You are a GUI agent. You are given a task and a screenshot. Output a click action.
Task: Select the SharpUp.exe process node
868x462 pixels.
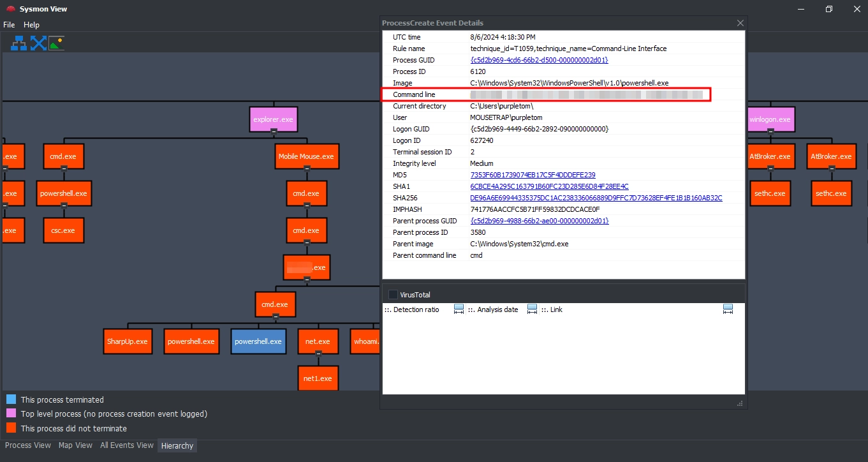point(127,341)
